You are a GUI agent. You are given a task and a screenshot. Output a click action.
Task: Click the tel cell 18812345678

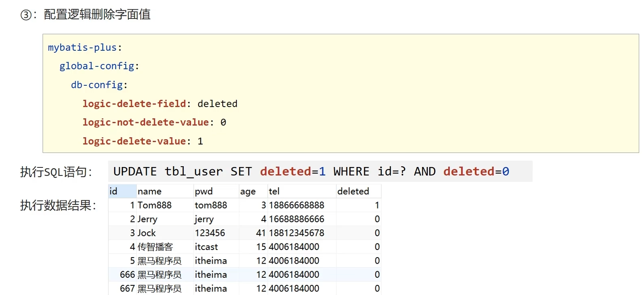click(302, 233)
